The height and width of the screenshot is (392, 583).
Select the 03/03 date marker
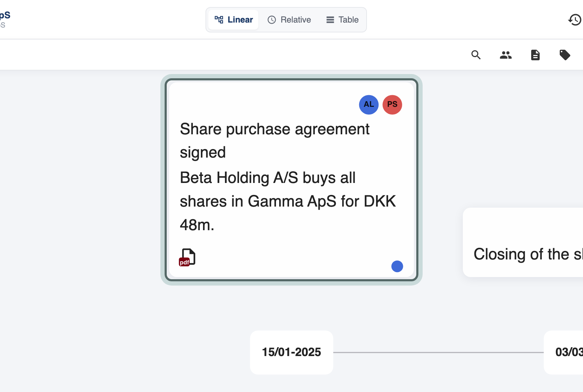click(x=564, y=352)
